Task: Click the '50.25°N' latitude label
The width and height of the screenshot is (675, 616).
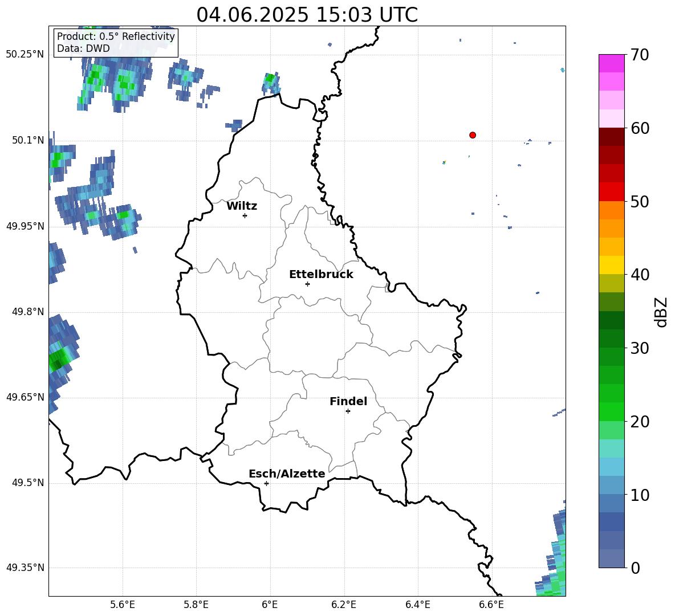Action: [25, 55]
